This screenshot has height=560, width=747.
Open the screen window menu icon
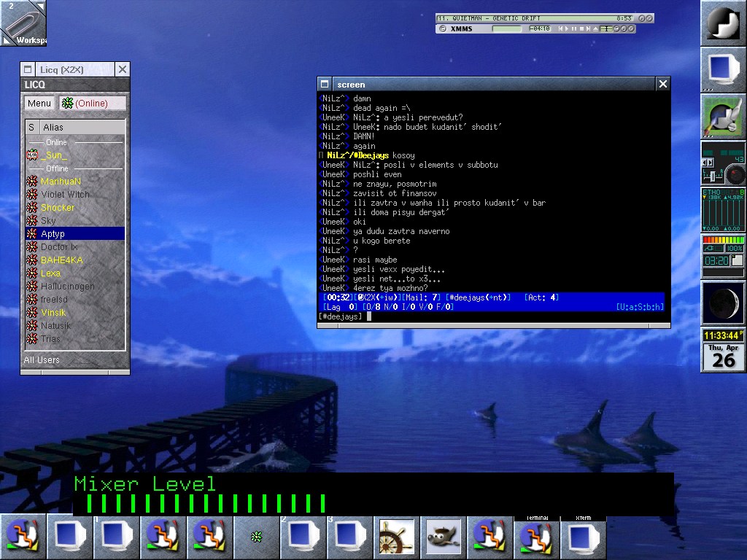pos(325,84)
